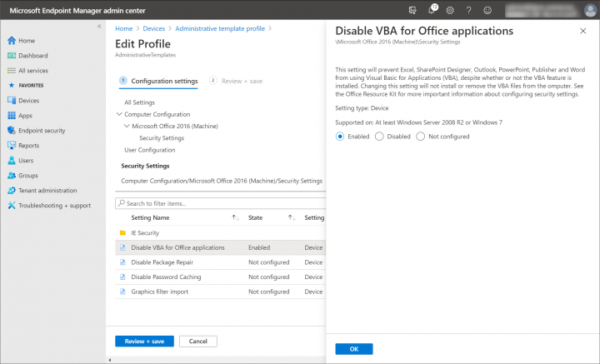Select Security Settings in the tree
Image resolution: width=600 pixels, height=364 pixels.
(x=162, y=138)
